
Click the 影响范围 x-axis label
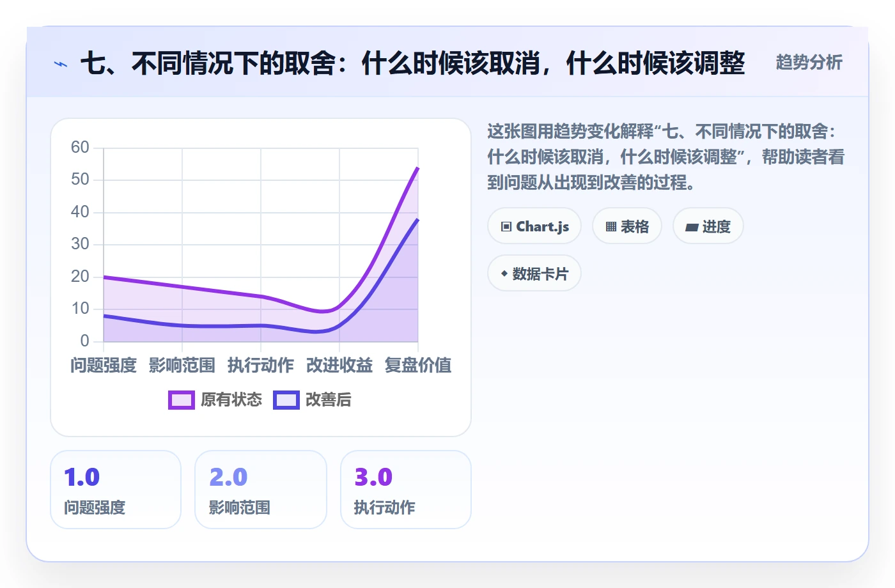pos(182,366)
